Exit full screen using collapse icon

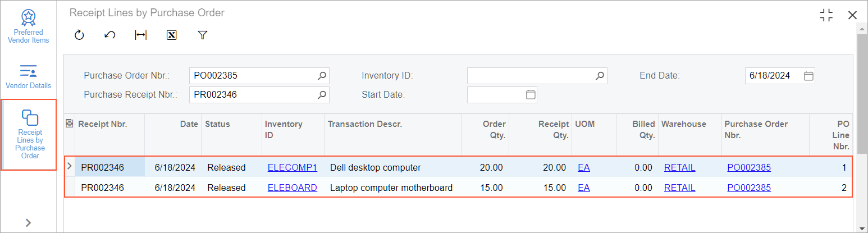pos(826,15)
